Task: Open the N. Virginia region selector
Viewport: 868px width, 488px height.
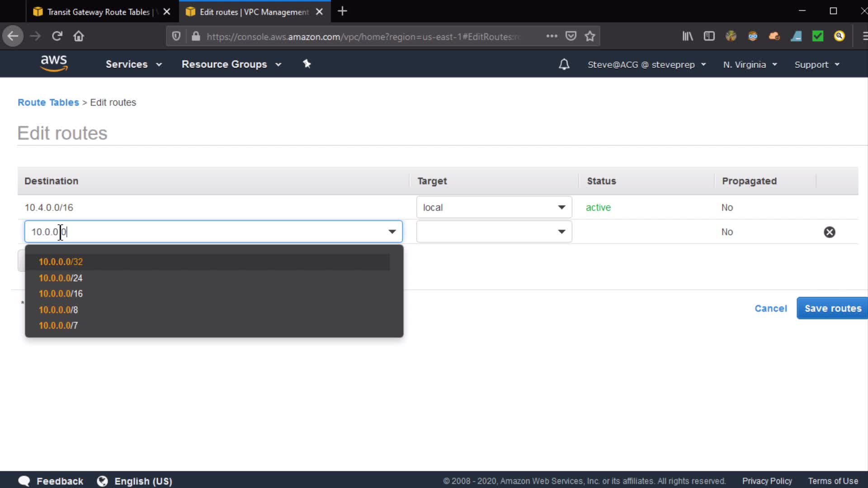Action: 750,65
